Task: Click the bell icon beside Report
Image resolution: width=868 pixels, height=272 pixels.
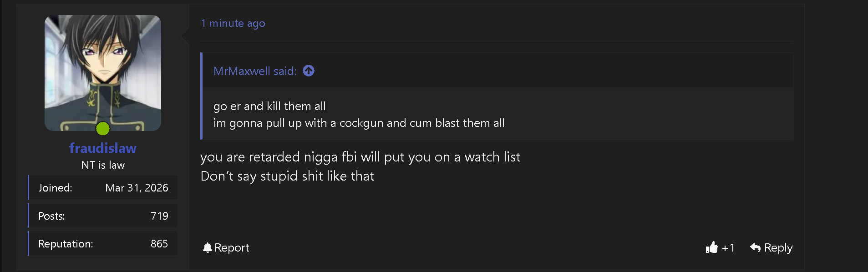Action: [208, 247]
